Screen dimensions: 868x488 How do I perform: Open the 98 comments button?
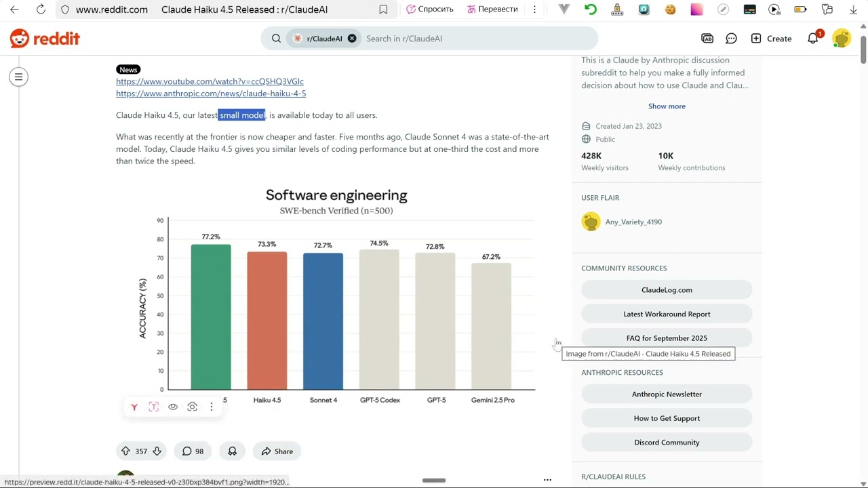coord(193,451)
